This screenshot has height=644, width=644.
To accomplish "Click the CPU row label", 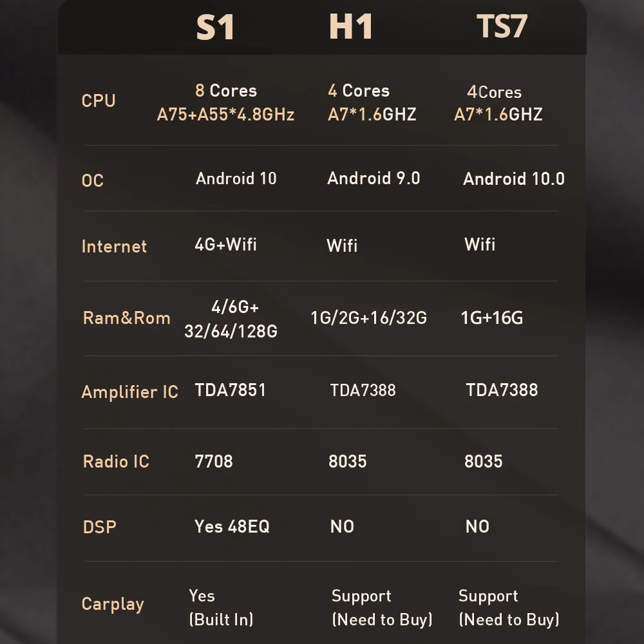I will [x=99, y=101].
